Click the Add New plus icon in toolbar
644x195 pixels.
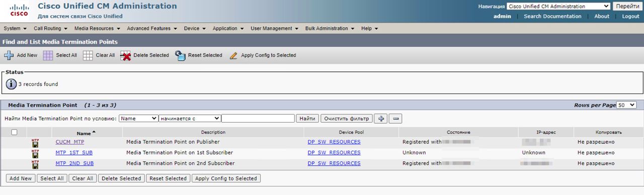coord(9,55)
